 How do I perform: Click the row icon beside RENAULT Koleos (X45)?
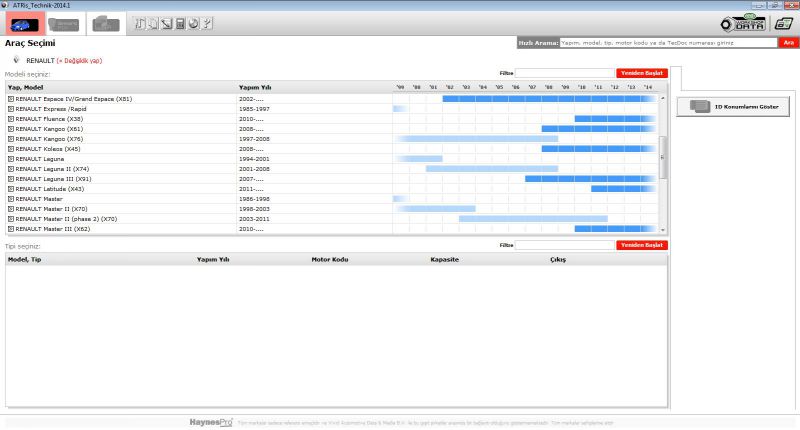point(11,149)
